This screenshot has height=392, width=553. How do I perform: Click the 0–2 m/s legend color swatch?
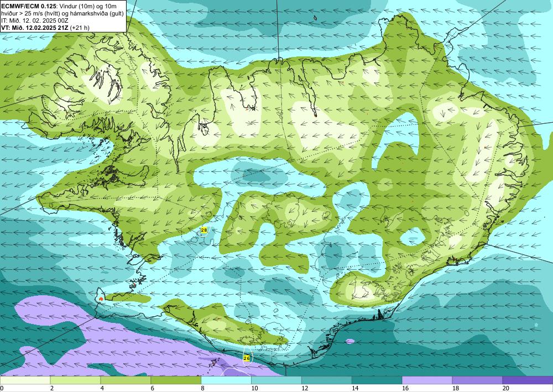[25, 380]
